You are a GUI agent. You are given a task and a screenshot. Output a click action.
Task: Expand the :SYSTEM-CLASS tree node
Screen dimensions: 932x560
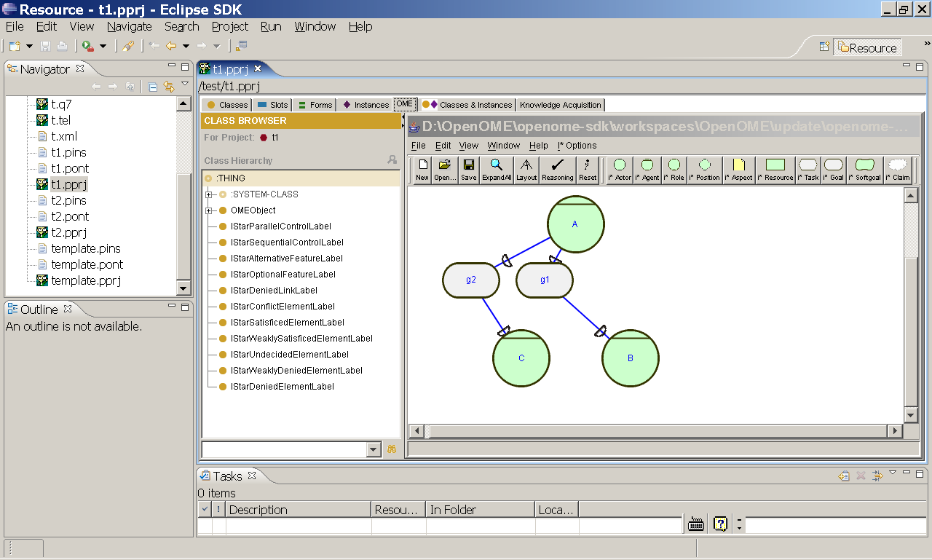(x=209, y=194)
